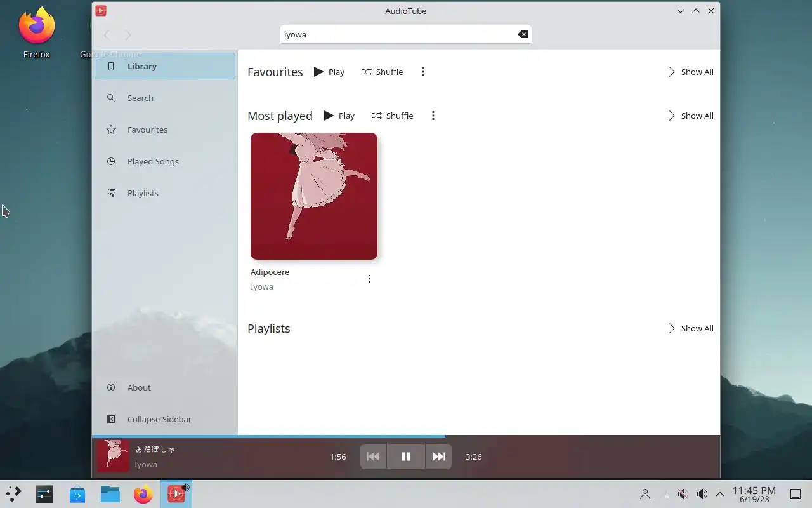Click the muted audio tray icon
Image resolution: width=812 pixels, height=508 pixels.
[683, 494]
